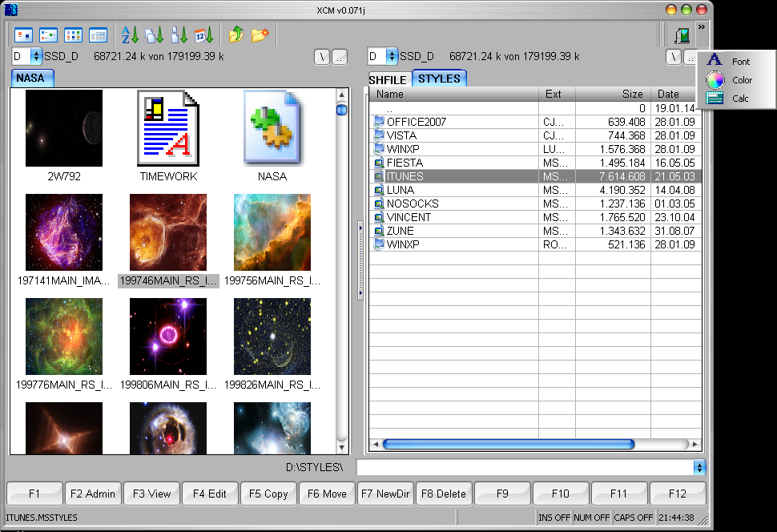The width and height of the screenshot is (777, 532).
Task: Choose Font from the popup menu
Action: [x=740, y=62]
